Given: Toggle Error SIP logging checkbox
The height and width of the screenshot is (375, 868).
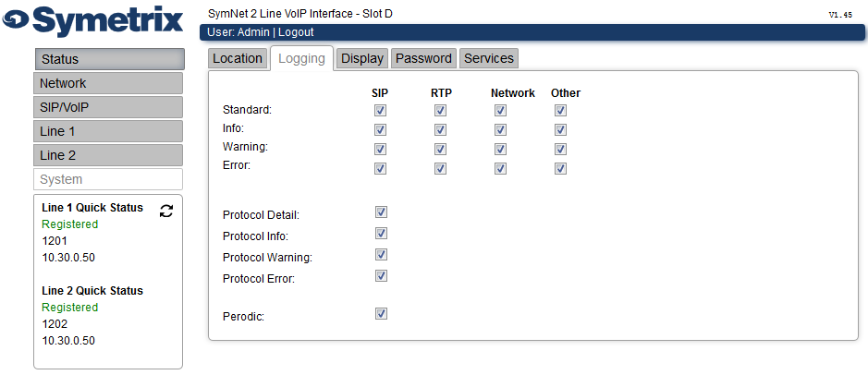Looking at the screenshot, I should [x=380, y=168].
